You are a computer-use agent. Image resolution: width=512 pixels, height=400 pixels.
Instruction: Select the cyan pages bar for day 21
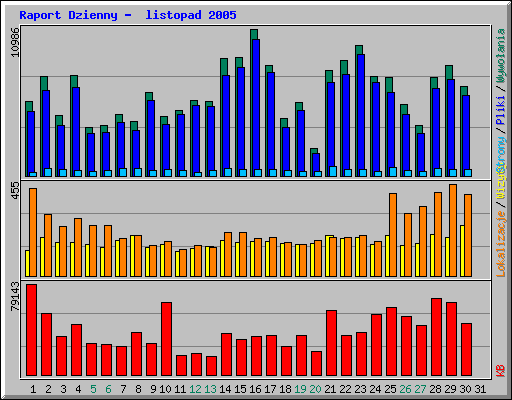[x=333, y=171]
